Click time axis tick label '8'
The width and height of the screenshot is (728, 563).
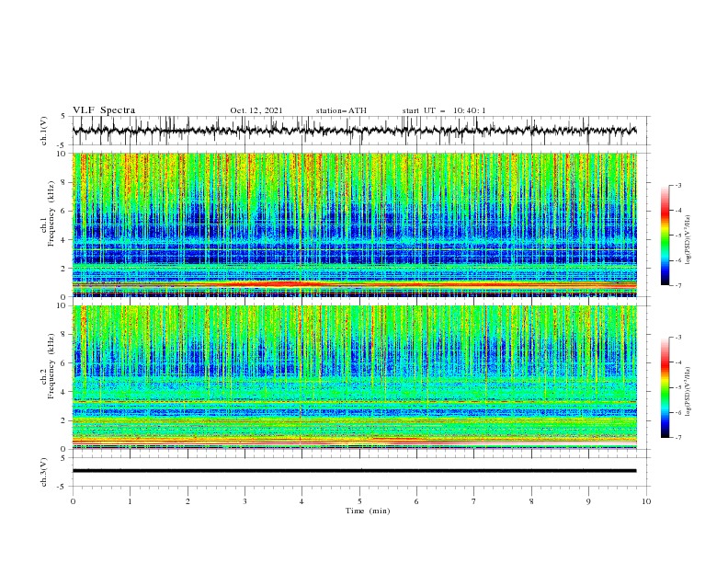[531, 501]
